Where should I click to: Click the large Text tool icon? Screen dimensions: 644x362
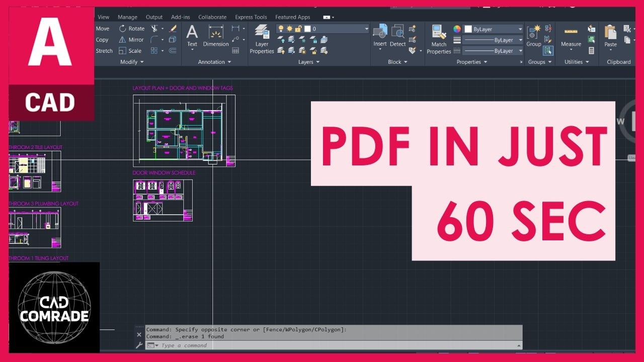(192, 33)
